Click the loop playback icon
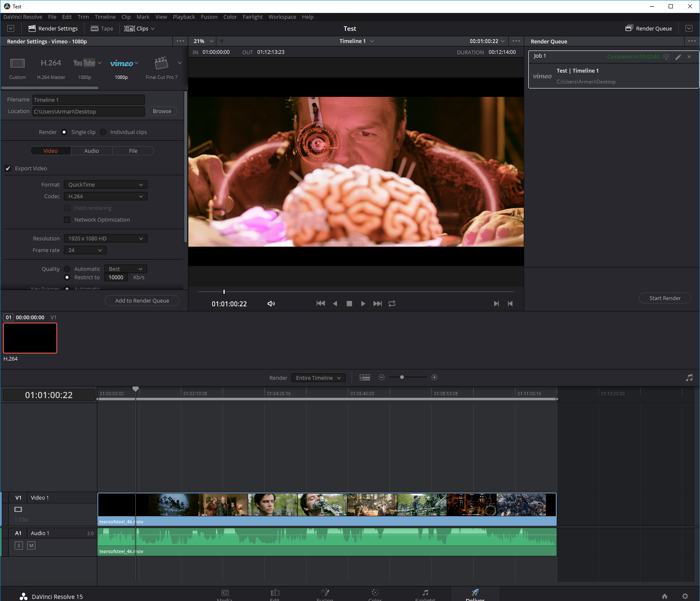 (x=392, y=303)
